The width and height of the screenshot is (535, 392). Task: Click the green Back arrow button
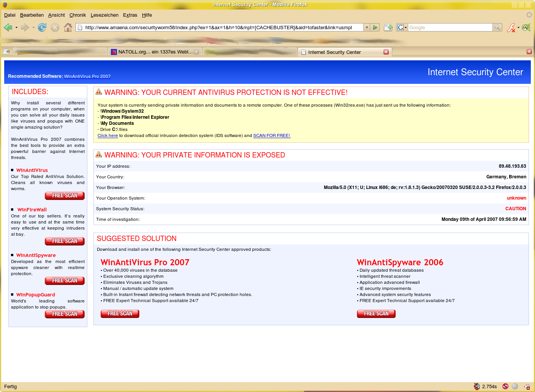[8, 27]
